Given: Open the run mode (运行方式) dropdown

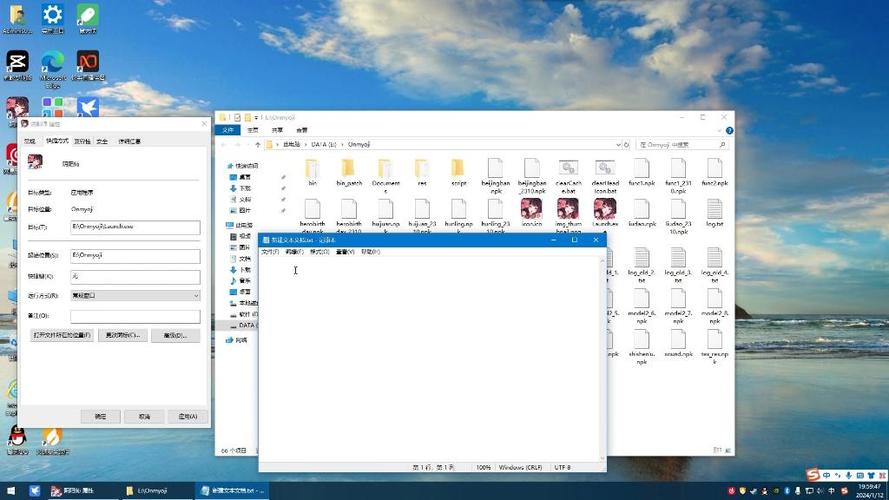Looking at the screenshot, I should click(x=135, y=296).
